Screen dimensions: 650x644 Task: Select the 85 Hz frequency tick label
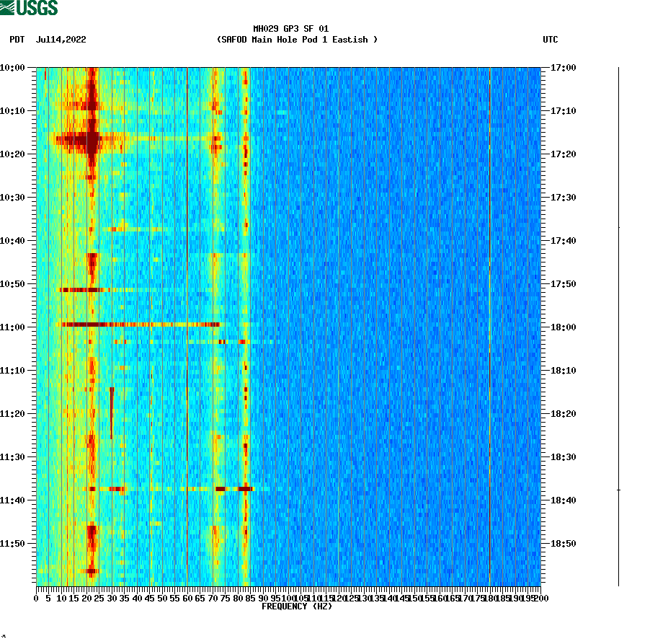click(x=249, y=597)
